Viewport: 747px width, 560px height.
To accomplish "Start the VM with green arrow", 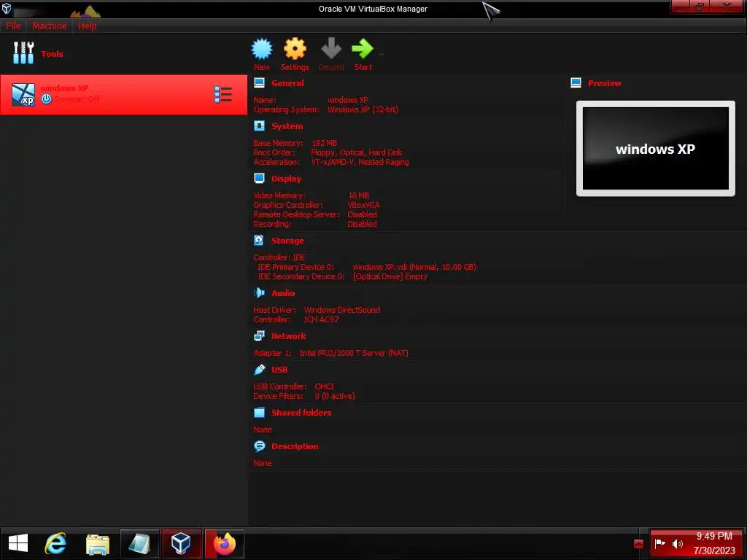I will 363,49.
